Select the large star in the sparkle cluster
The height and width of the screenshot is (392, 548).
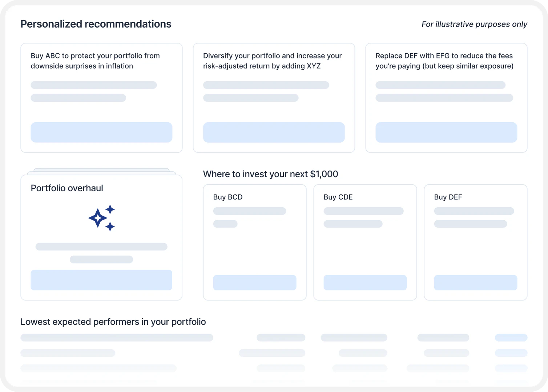click(x=97, y=218)
